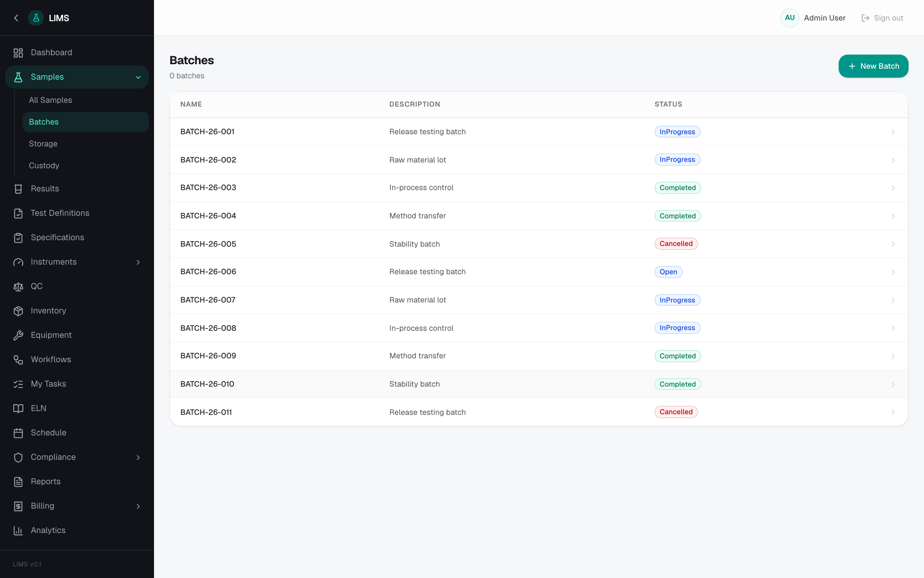Open the Specifications page
Image resolution: width=924 pixels, height=578 pixels.
coord(77,238)
